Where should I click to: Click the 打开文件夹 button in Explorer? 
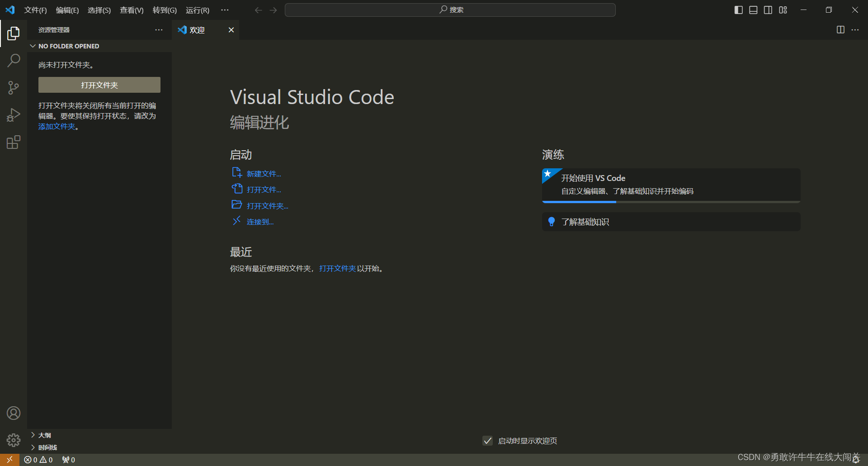[x=99, y=85]
